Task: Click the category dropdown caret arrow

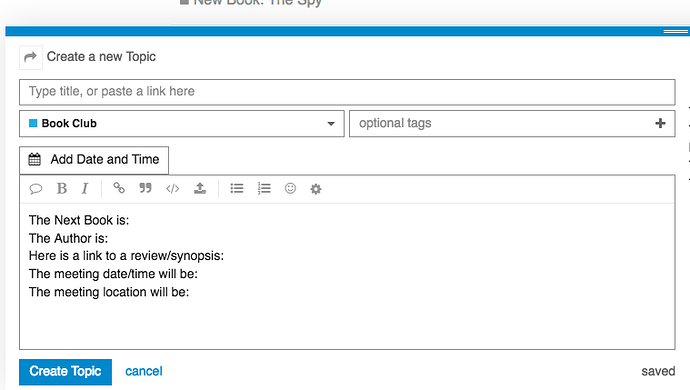Action: coord(331,124)
